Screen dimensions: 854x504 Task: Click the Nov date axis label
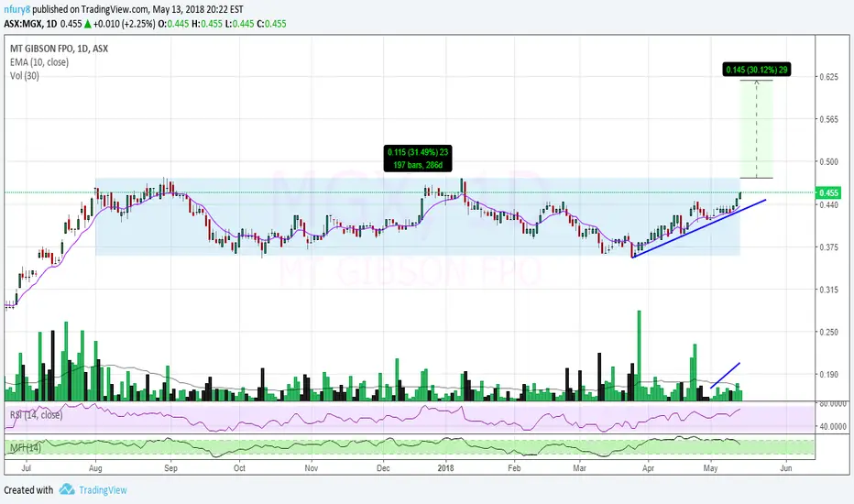click(311, 468)
